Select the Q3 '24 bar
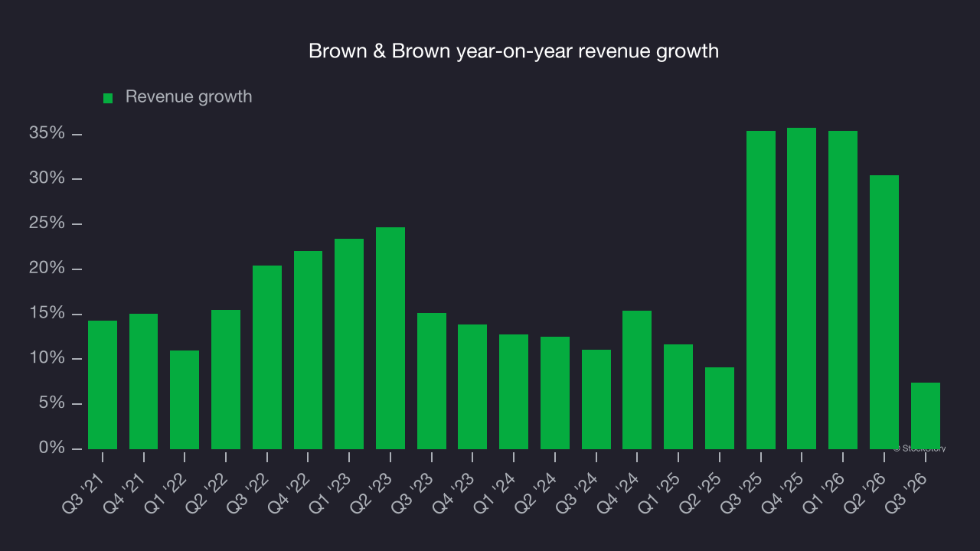Image resolution: width=980 pixels, height=551 pixels. pos(596,399)
